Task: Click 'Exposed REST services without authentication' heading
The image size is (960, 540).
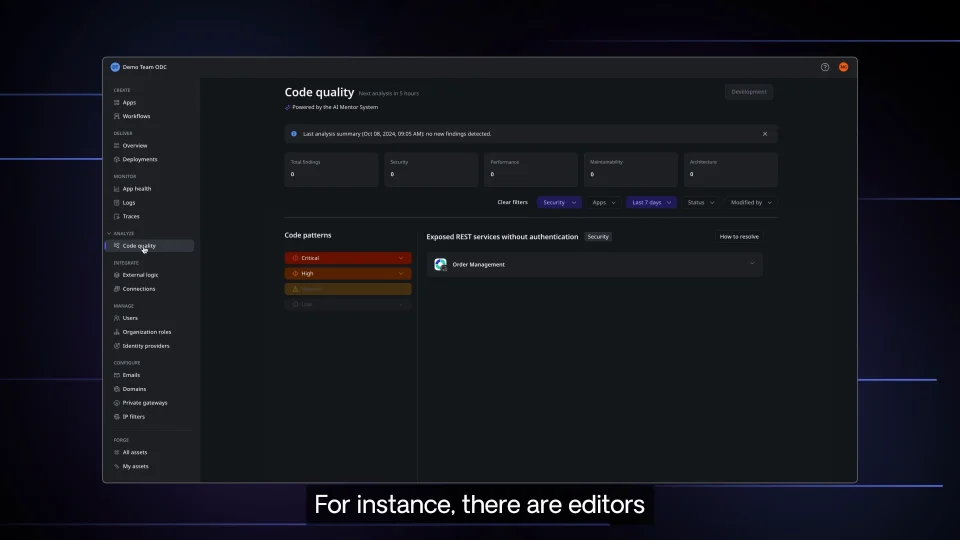Action: click(502, 236)
